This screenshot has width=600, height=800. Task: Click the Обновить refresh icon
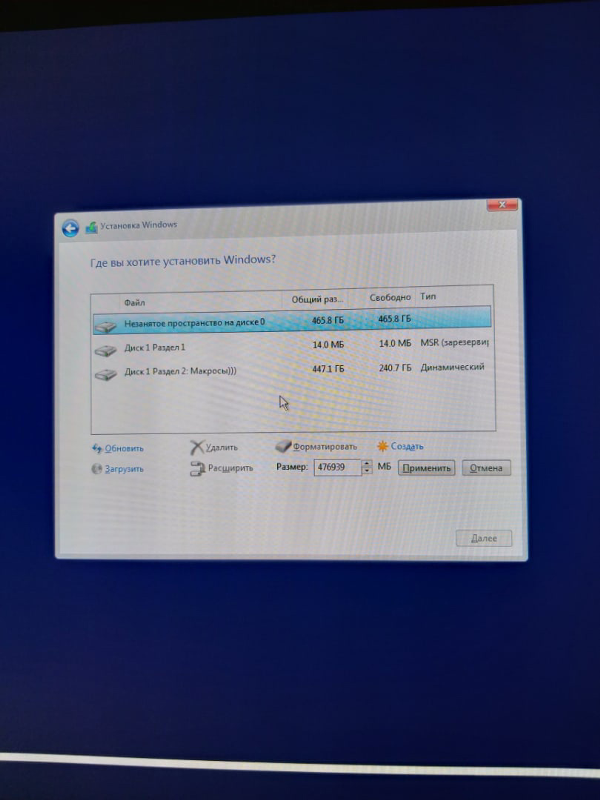[x=97, y=448]
